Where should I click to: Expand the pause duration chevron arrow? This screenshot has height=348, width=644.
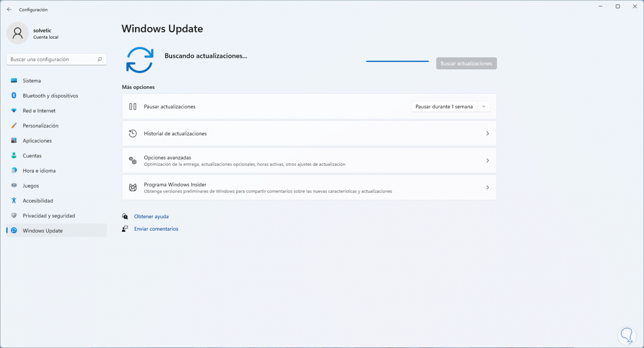pyautogui.click(x=484, y=107)
